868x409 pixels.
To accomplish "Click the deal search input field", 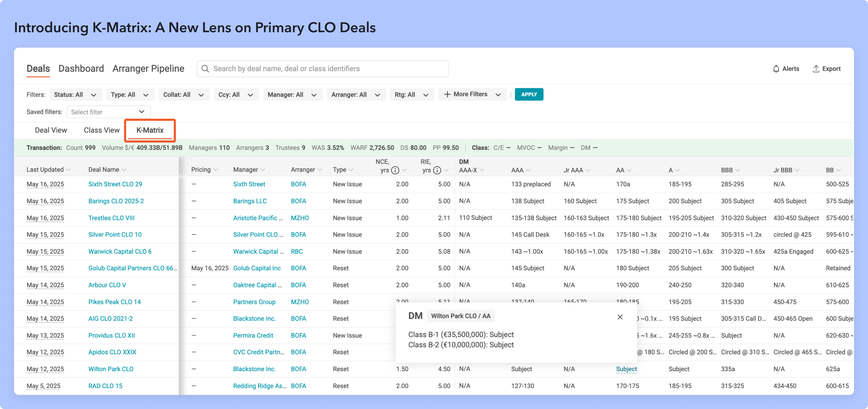I will (323, 69).
